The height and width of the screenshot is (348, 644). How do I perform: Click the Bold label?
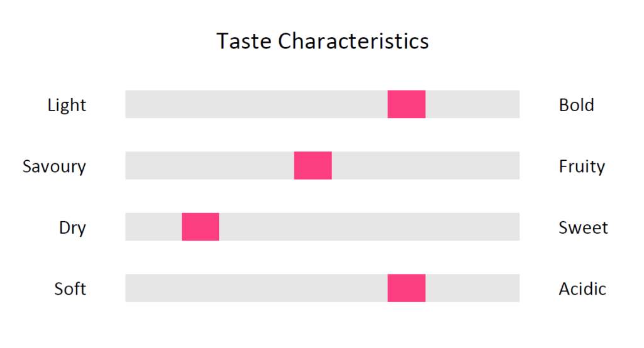point(576,105)
